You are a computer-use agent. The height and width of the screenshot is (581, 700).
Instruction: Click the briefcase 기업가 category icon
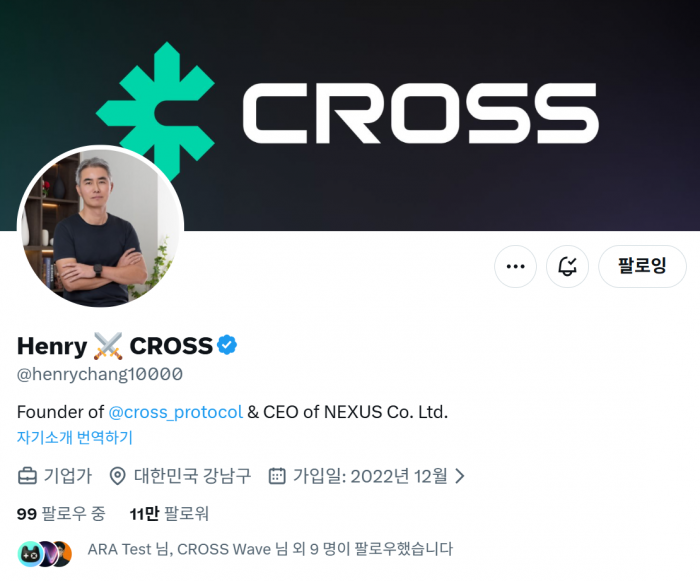(x=27, y=476)
